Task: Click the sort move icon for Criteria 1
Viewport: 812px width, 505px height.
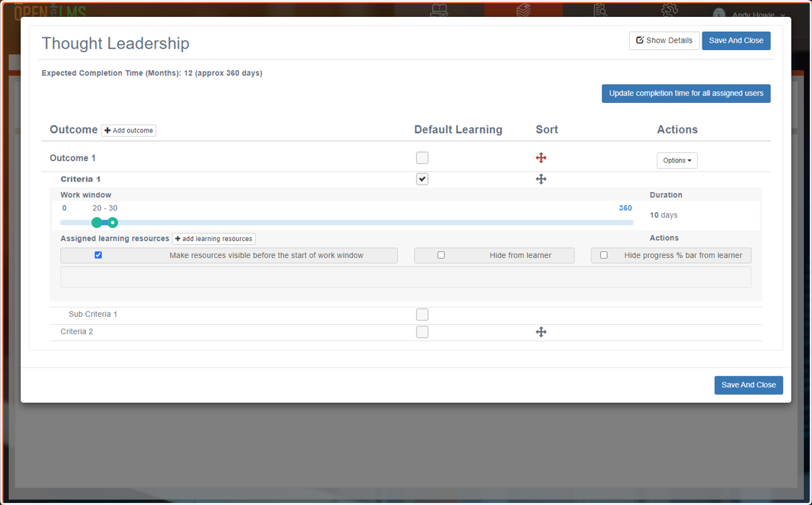Action: click(x=541, y=179)
